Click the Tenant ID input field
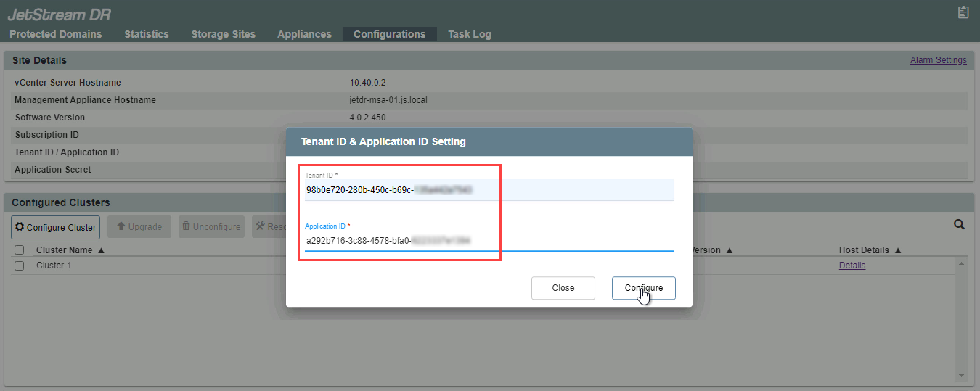The width and height of the screenshot is (980, 391). 489,190
